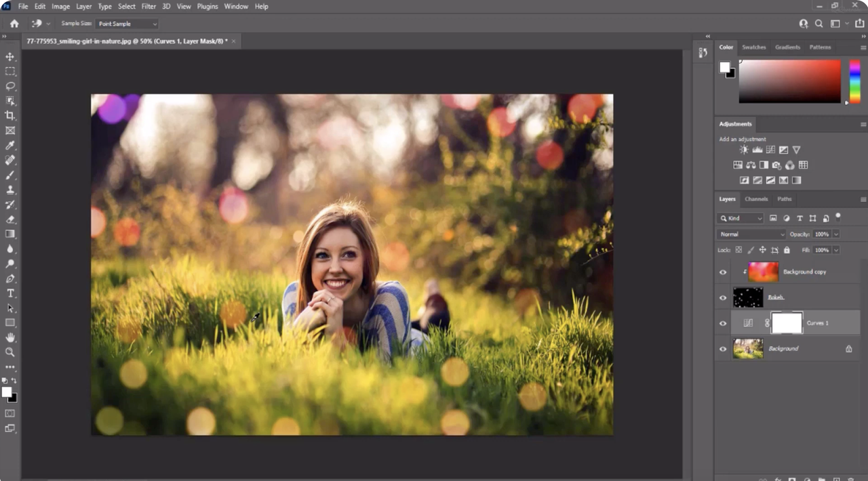Toggle lock image pixels
The height and width of the screenshot is (481, 868).
(x=751, y=250)
